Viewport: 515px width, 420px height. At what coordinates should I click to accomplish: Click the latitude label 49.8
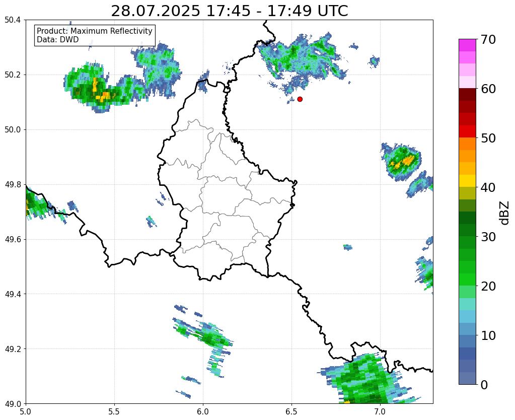13,185
